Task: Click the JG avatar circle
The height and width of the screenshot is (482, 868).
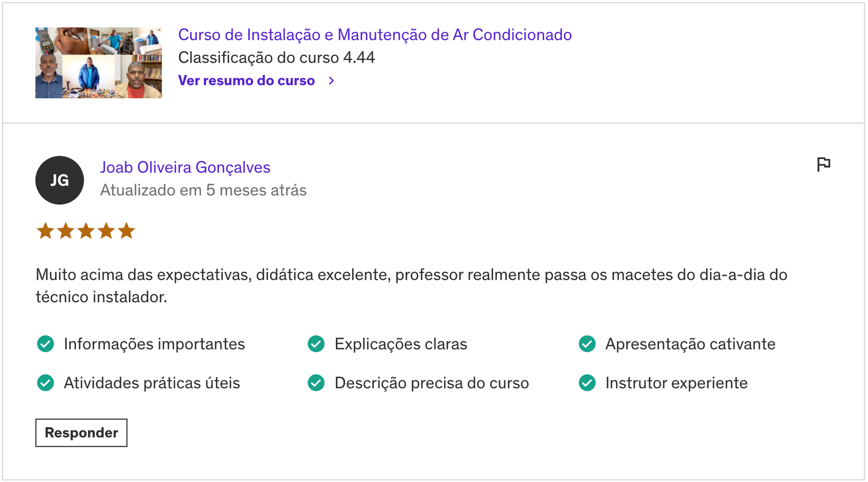Action: point(60,180)
